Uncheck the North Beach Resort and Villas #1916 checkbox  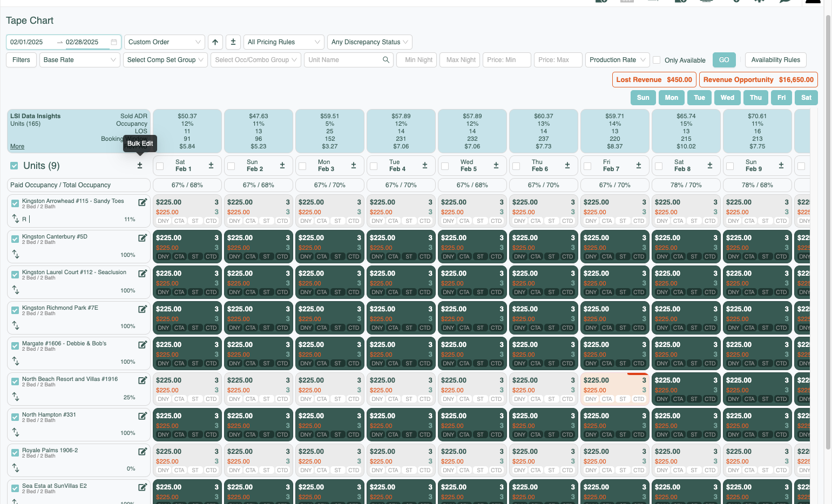(15, 381)
